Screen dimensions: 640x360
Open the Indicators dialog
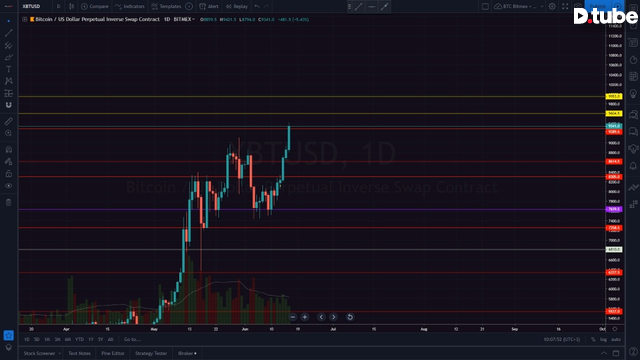[x=130, y=6]
